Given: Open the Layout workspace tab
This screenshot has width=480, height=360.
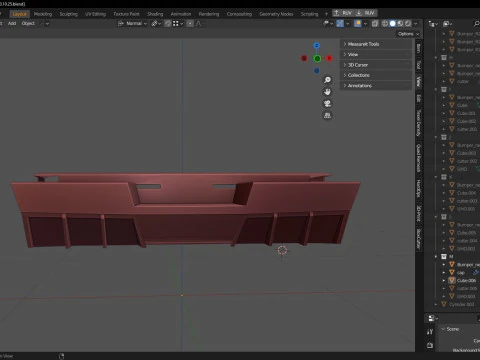Looking at the screenshot, I should (x=20, y=14).
